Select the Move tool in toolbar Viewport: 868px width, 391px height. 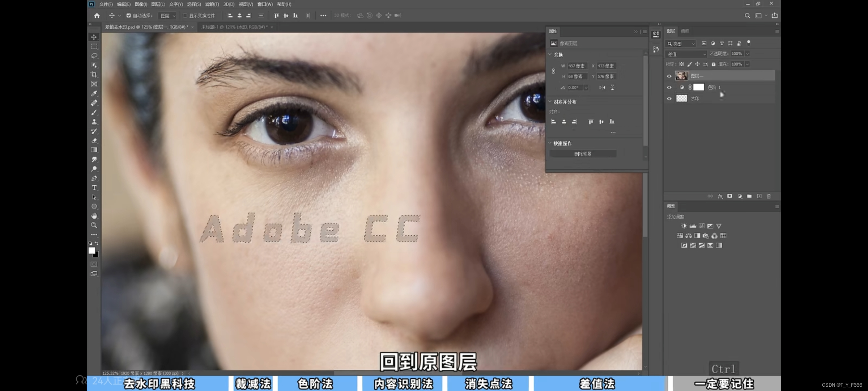94,37
